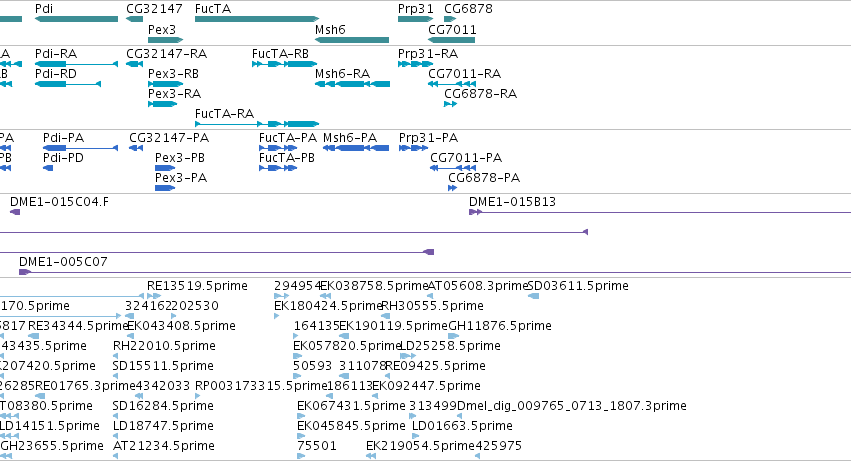Click the Prp31 gene arrow
851x461 pixels.
coord(415,19)
